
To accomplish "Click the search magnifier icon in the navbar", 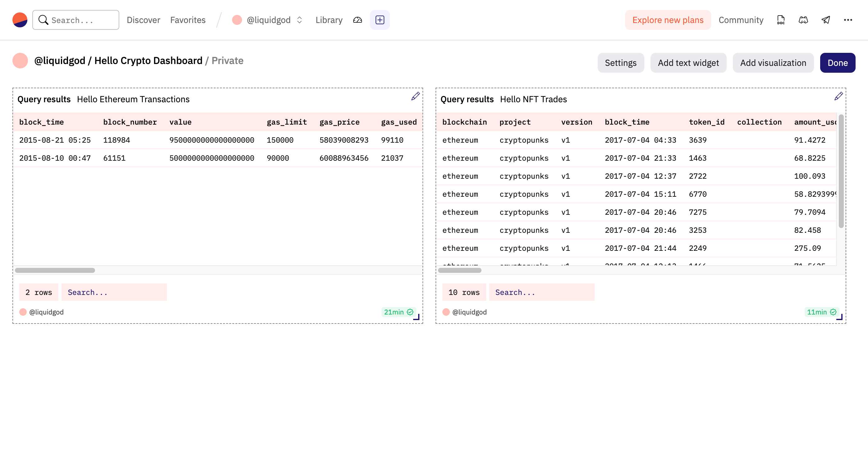I will coord(43,20).
